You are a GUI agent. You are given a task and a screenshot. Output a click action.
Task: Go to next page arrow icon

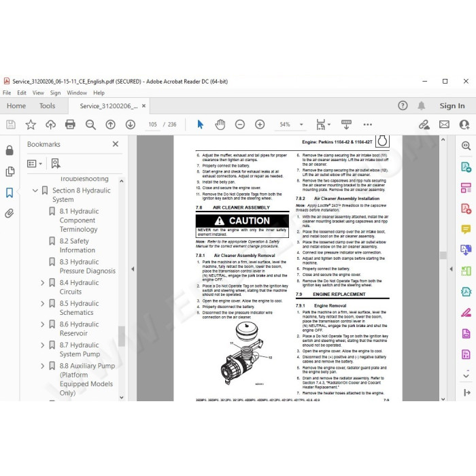pyautogui.click(x=131, y=124)
